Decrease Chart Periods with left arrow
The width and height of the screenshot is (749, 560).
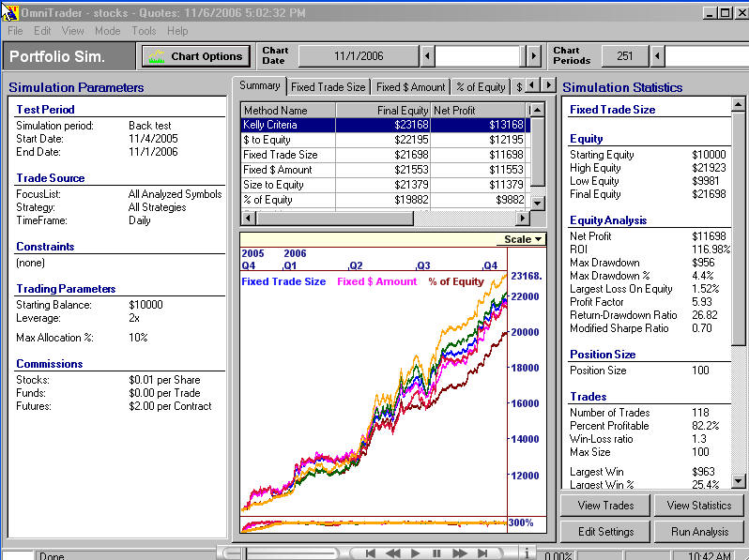657,56
